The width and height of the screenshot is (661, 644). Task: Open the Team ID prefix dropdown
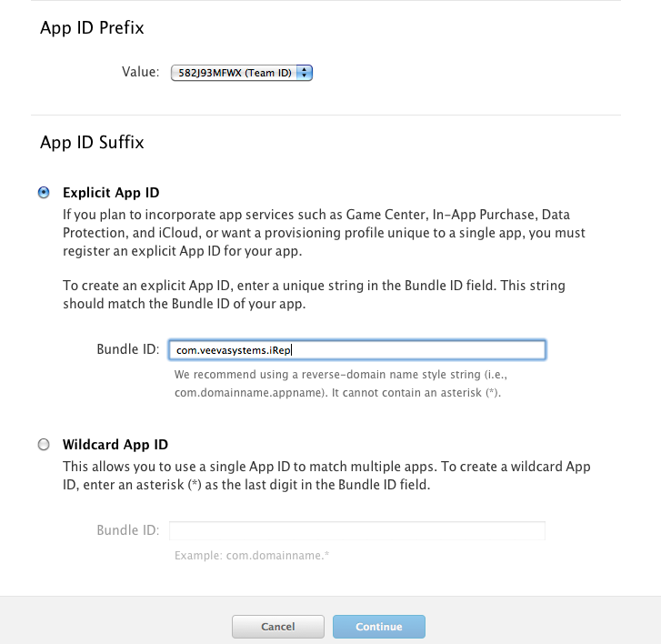pos(235,73)
